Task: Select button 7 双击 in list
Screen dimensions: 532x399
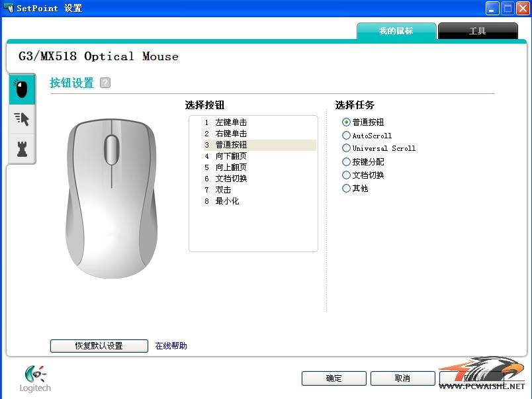Action: coord(259,190)
